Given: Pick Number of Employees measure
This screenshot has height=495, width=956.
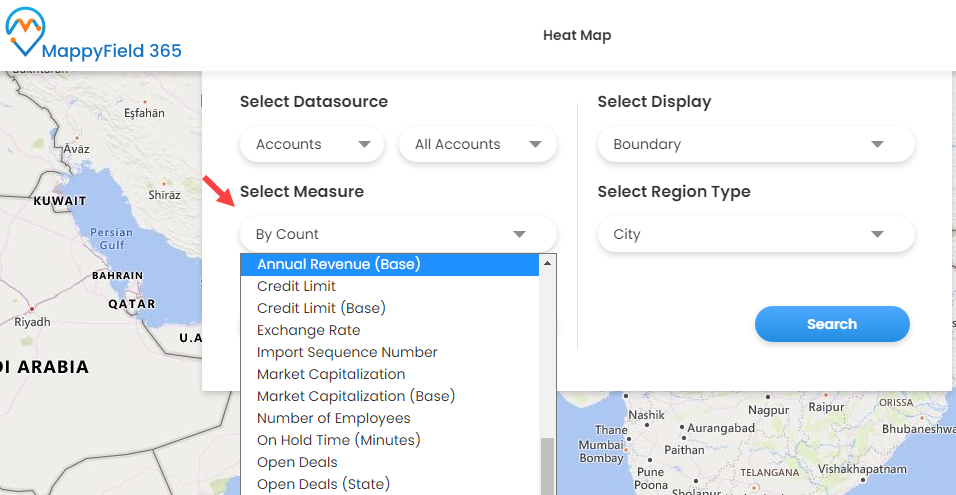Looking at the screenshot, I should pos(333,418).
